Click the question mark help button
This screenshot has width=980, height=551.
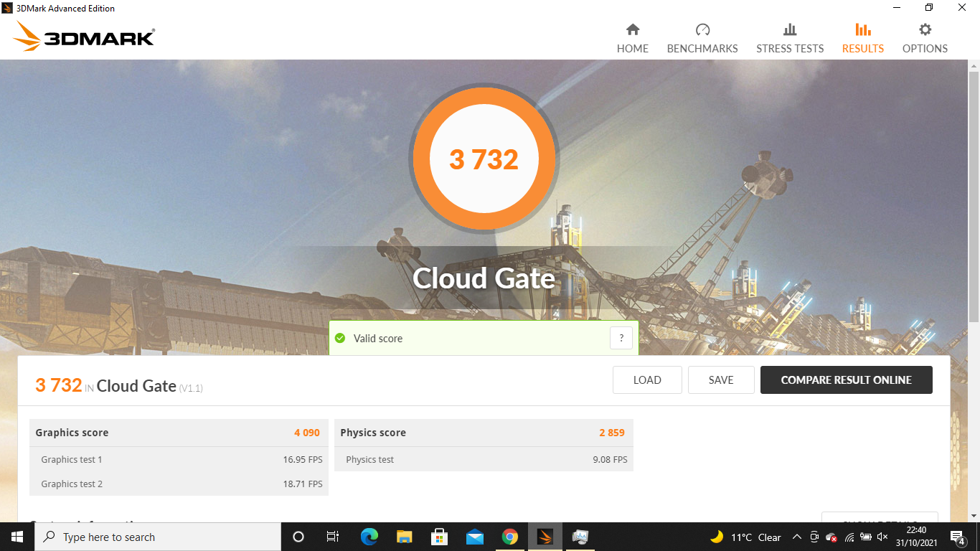(621, 338)
